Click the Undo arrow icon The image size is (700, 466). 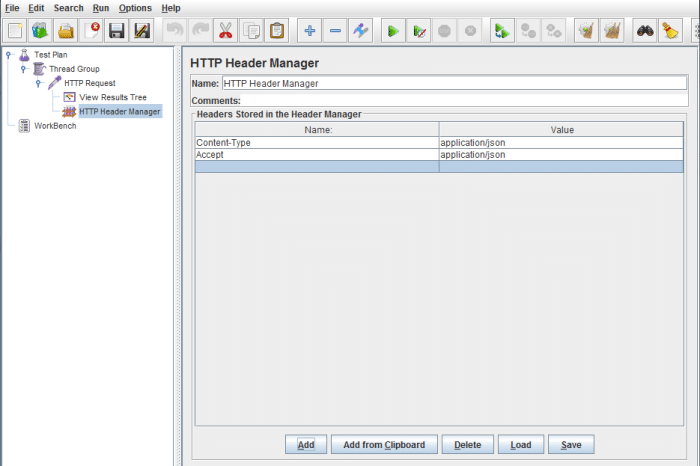[175, 31]
